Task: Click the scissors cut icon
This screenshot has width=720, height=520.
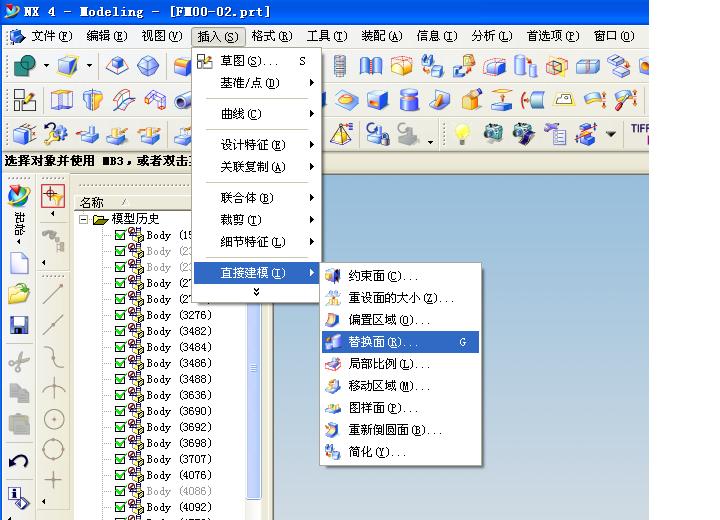Action: click(x=19, y=362)
